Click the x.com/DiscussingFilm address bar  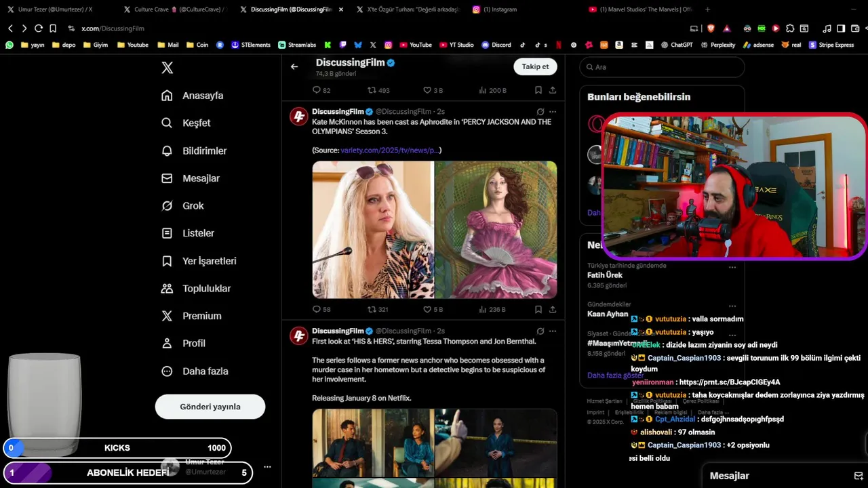tap(113, 28)
